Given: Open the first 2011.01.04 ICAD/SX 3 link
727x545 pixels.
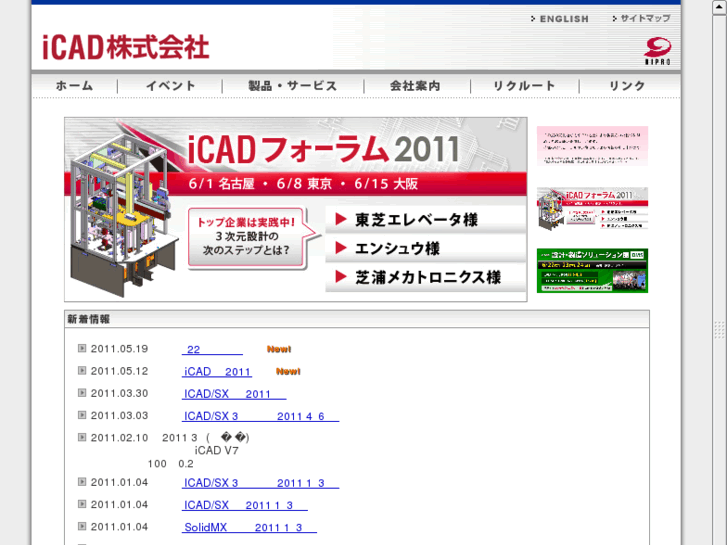Looking at the screenshot, I should tap(261, 483).
